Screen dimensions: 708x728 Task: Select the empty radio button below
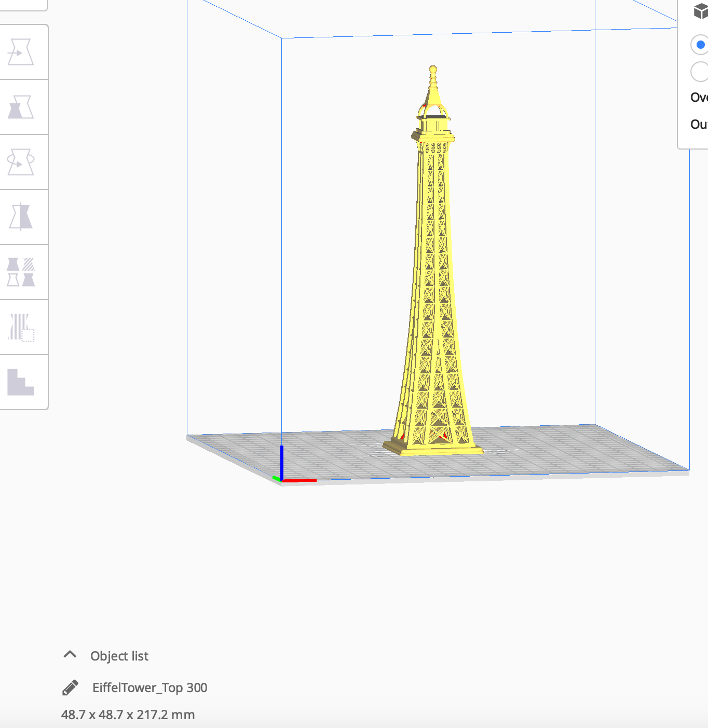700,72
